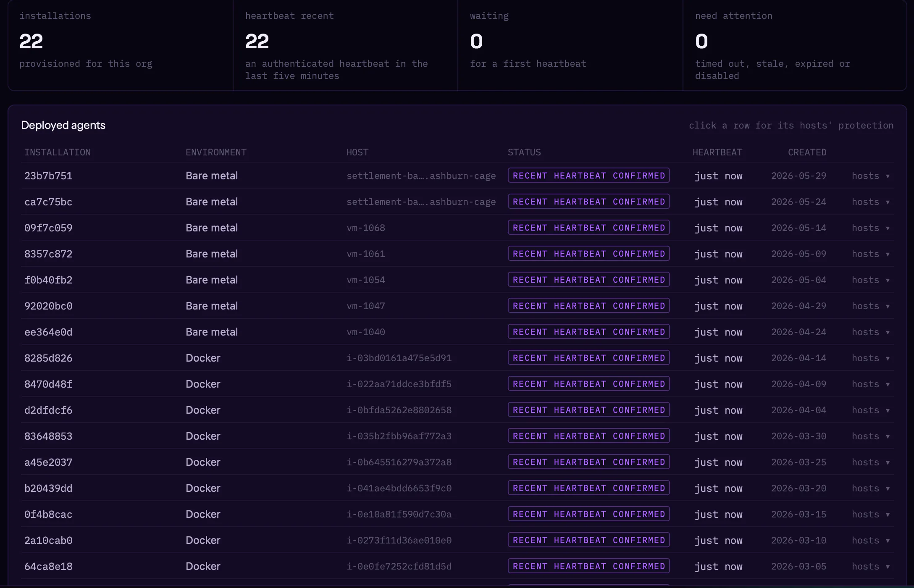Expand hosts for installation 09f7c059
The height and width of the screenshot is (588, 914).
click(871, 228)
